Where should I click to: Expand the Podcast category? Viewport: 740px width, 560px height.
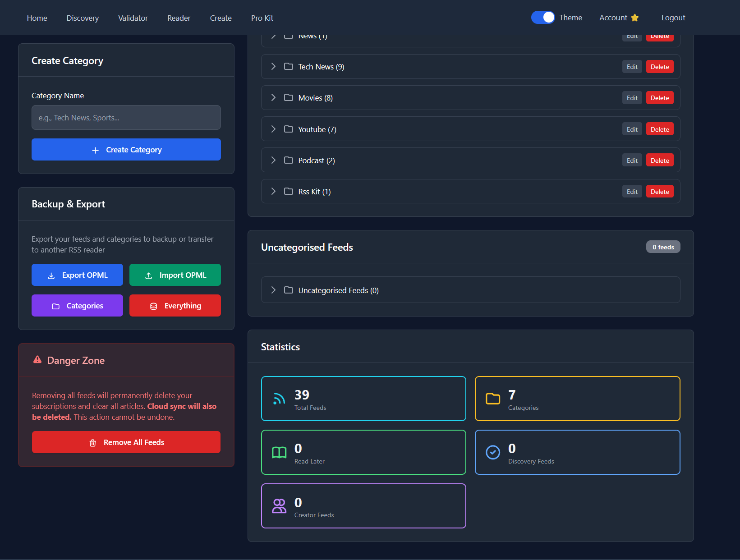coord(273,160)
